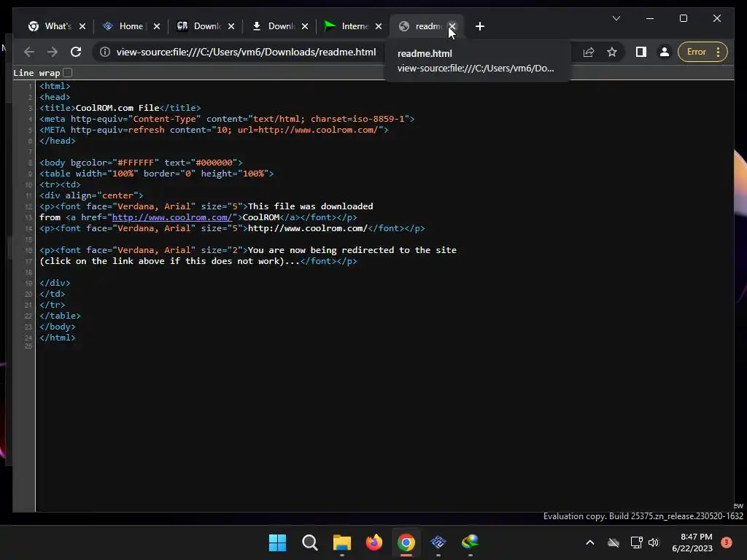Open Google Chrome taskbar icon
The image size is (747, 560).
(x=406, y=542)
